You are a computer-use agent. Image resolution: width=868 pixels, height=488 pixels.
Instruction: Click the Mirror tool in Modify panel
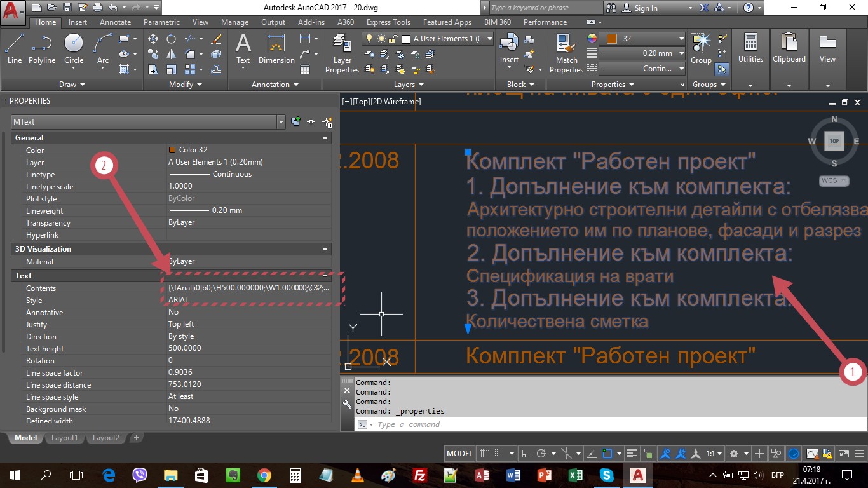coord(171,54)
